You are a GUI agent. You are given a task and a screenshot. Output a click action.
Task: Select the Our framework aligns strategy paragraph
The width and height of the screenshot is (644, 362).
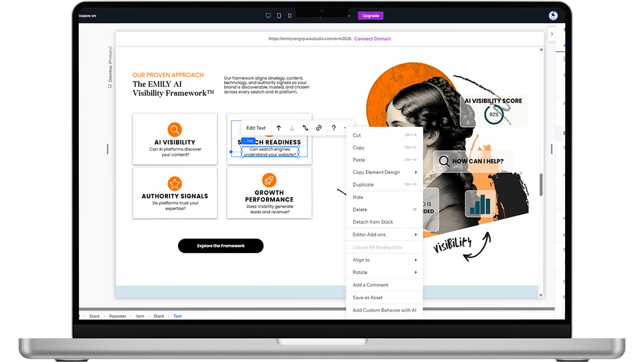point(267,85)
